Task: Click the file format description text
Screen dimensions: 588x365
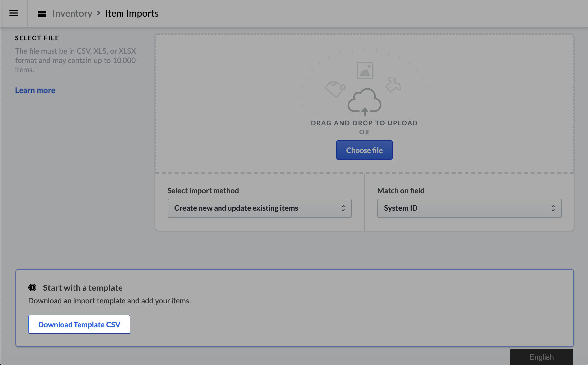Action: (75, 60)
